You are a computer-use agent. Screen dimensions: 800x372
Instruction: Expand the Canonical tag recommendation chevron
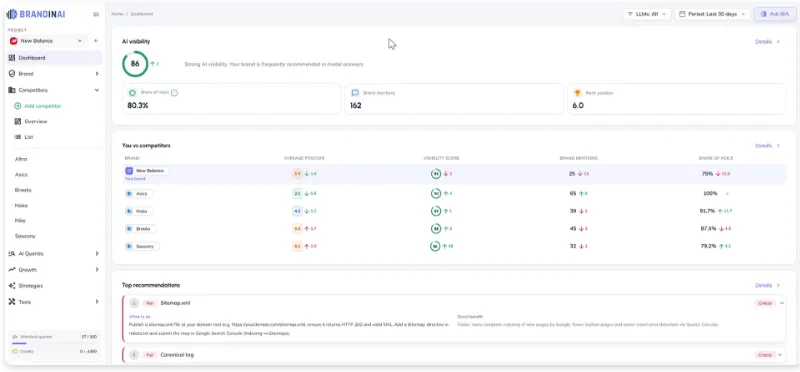(x=781, y=355)
